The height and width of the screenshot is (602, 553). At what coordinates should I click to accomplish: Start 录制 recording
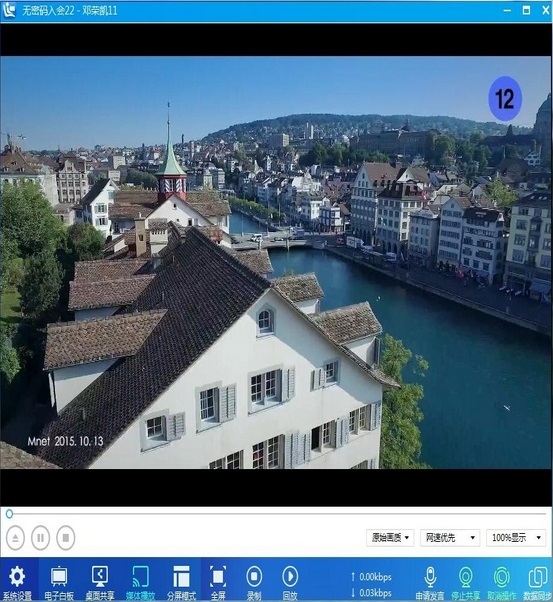pyautogui.click(x=254, y=576)
